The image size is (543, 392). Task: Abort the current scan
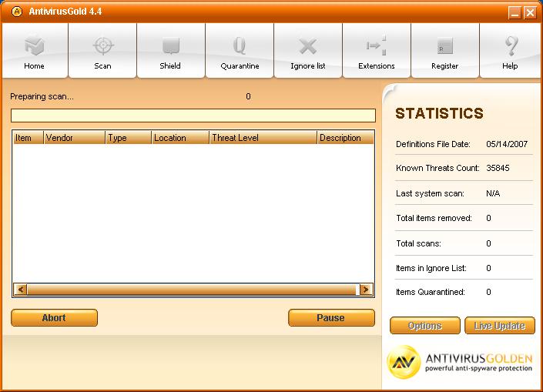54,318
